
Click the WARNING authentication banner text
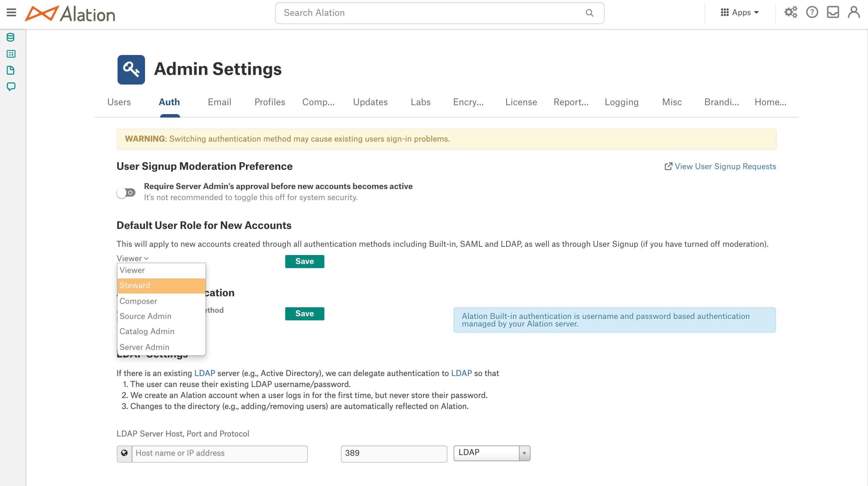287,139
